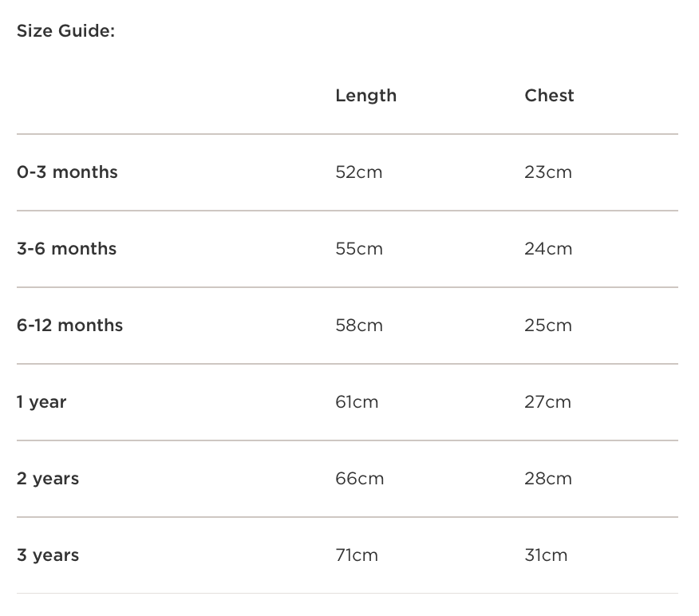Viewport: 699px width, 616px height.
Task: Select the 3-6 months row label
Action: click(x=66, y=249)
